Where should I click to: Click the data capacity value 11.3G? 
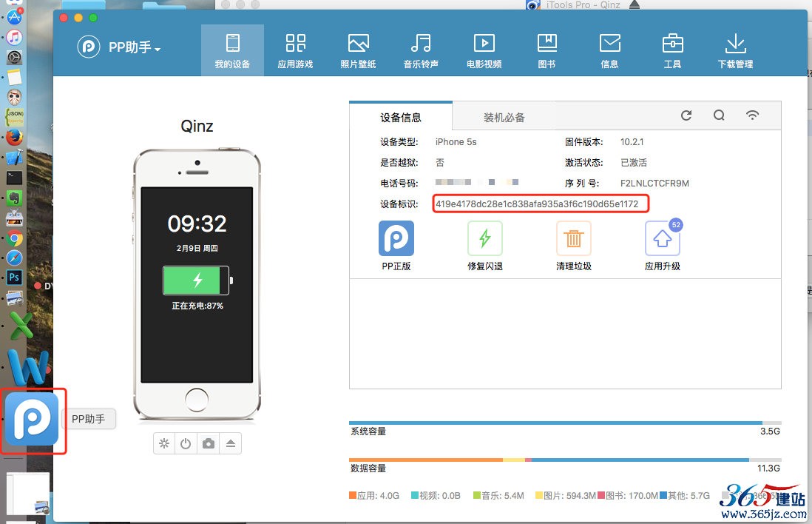(768, 468)
